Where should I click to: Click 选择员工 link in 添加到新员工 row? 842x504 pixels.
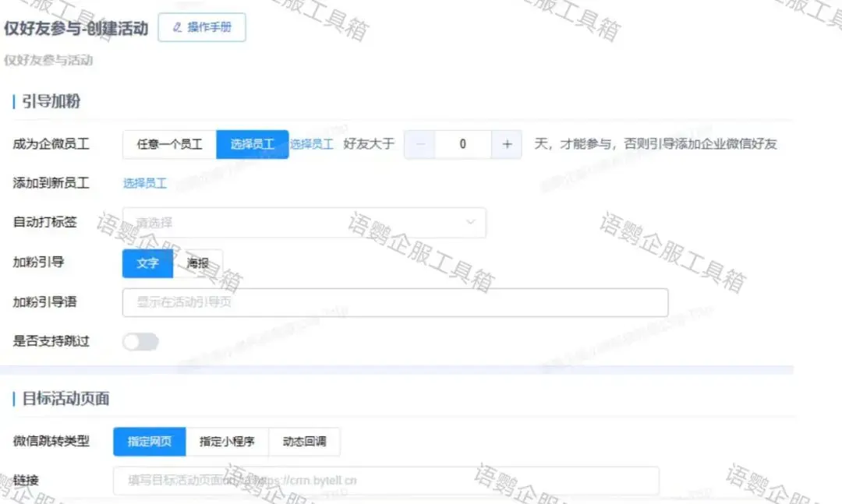[x=145, y=183]
